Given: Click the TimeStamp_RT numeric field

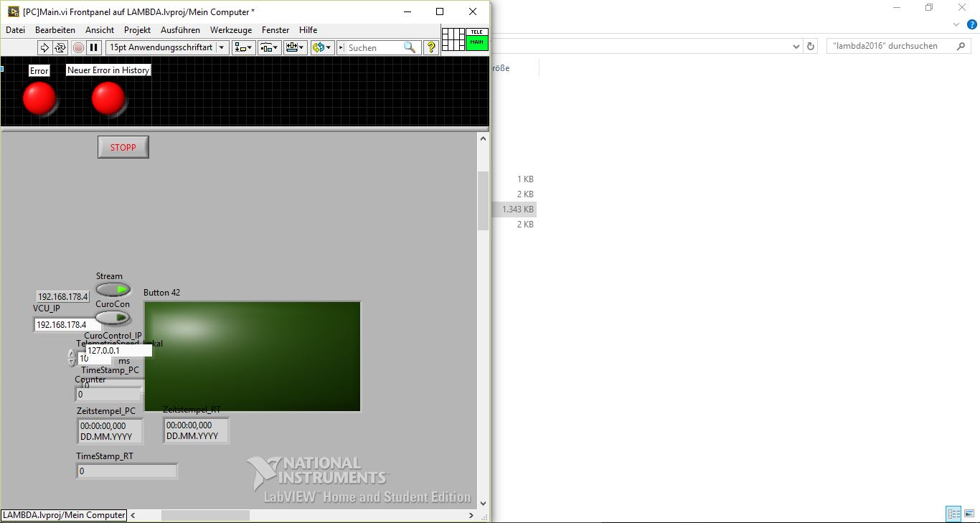Looking at the screenshot, I should 127,471.
